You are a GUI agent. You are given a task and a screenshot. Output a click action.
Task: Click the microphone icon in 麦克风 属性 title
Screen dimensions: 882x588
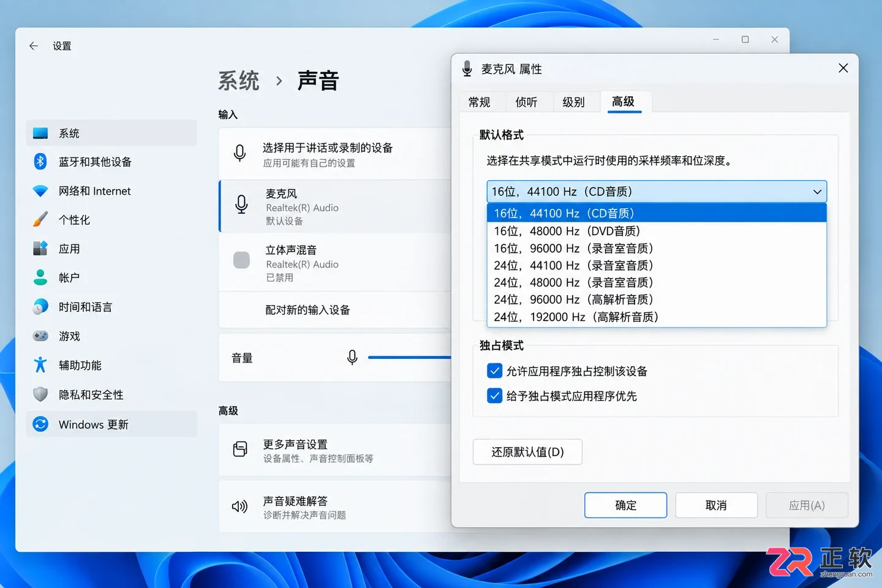[x=467, y=69]
